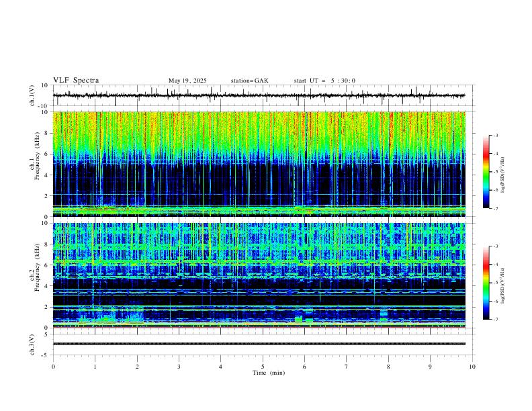Click the Time (min) axis label
Viewport: 532px width, 411px height.
(x=269, y=373)
